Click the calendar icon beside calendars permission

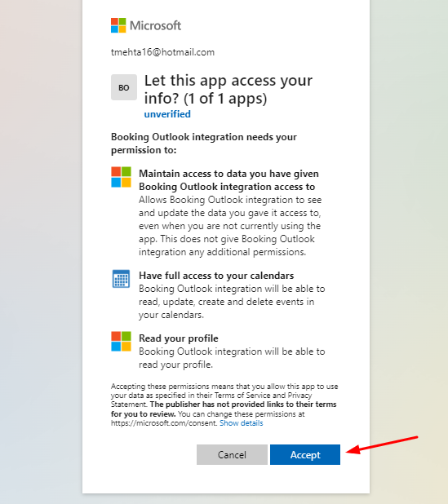pyautogui.click(x=121, y=279)
